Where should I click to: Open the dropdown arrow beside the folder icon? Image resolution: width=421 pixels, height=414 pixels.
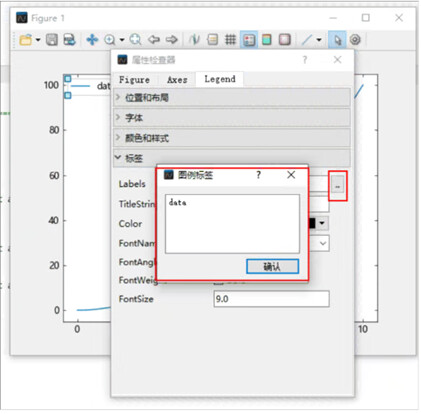[38, 40]
